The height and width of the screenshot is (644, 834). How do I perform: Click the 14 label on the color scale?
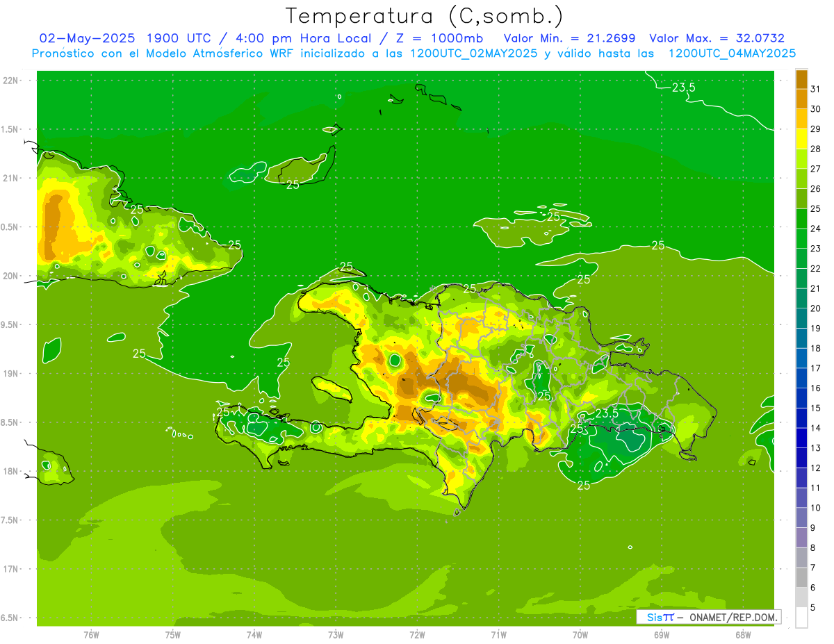tap(816, 428)
